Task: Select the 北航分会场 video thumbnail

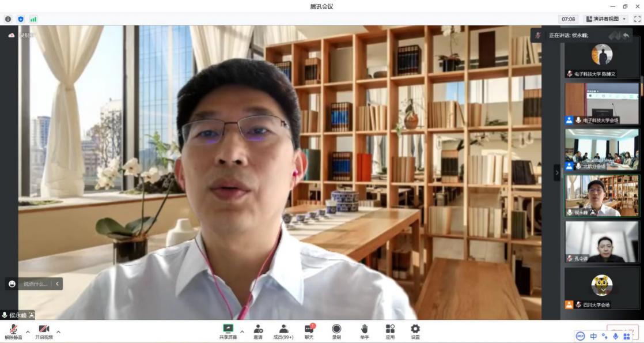Action: click(x=601, y=149)
